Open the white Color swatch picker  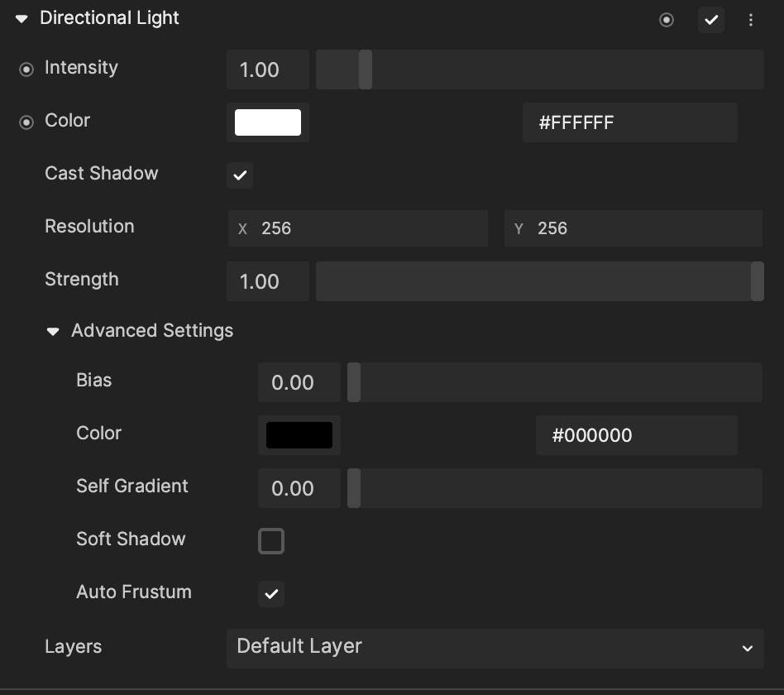tap(268, 122)
